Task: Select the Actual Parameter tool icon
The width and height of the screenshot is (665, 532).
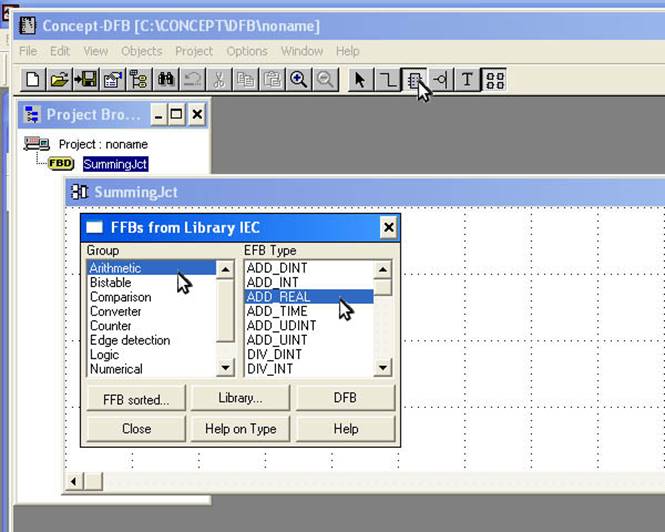Action: click(x=440, y=79)
